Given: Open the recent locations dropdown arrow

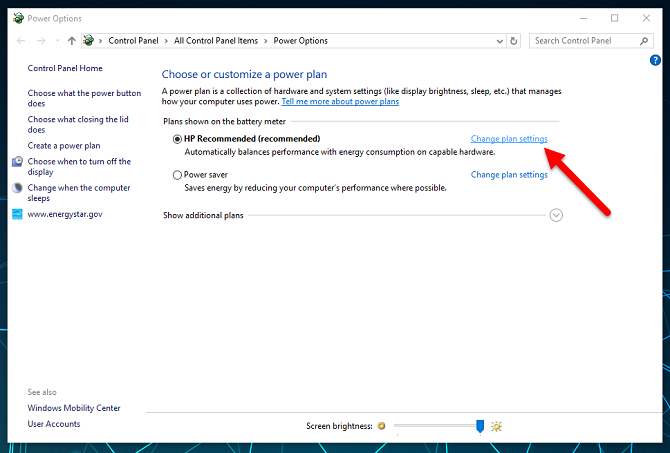Looking at the screenshot, I should [57, 41].
